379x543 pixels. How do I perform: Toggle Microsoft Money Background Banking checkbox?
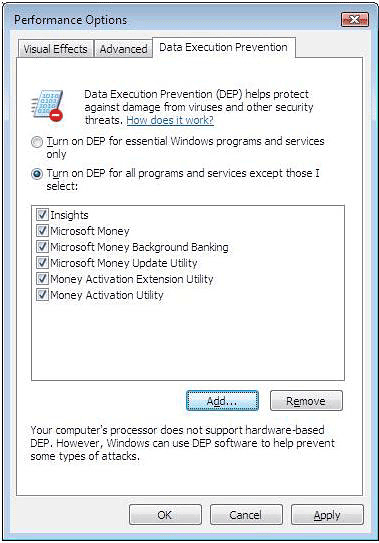(42, 247)
